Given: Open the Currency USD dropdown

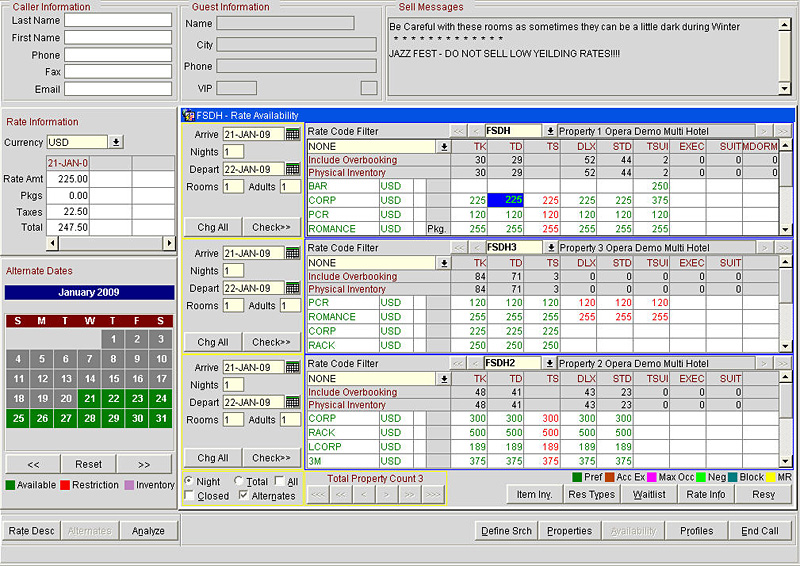Looking at the screenshot, I should [116, 142].
